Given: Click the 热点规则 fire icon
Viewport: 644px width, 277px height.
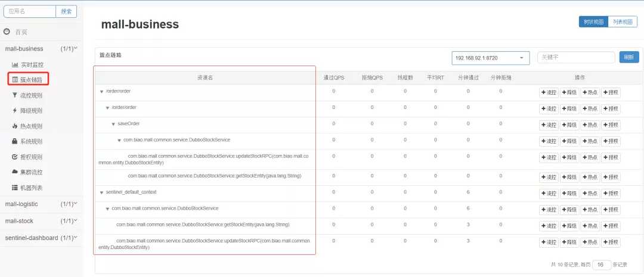Looking at the screenshot, I should tap(15, 126).
